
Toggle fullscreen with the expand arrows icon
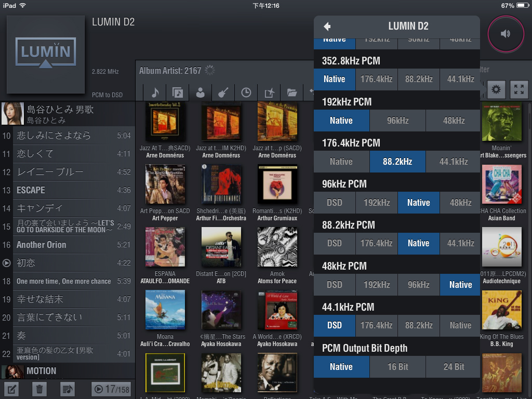pyautogui.click(x=519, y=89)
